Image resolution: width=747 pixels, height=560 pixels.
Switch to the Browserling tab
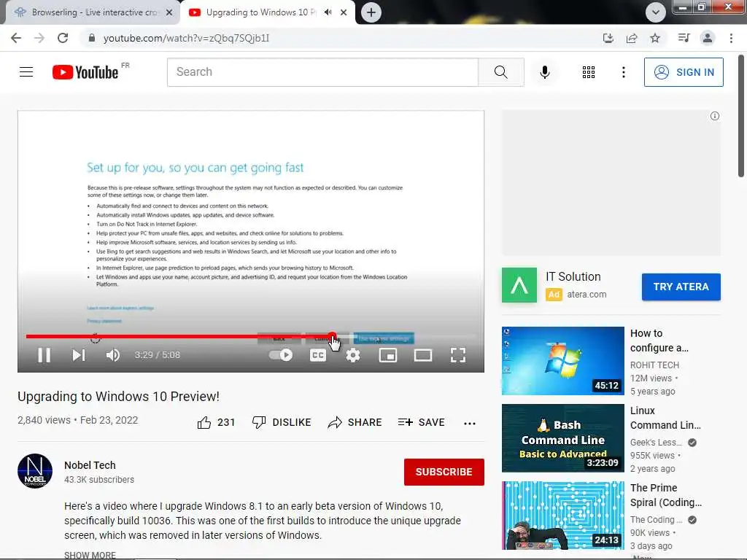tap(93, 12)
